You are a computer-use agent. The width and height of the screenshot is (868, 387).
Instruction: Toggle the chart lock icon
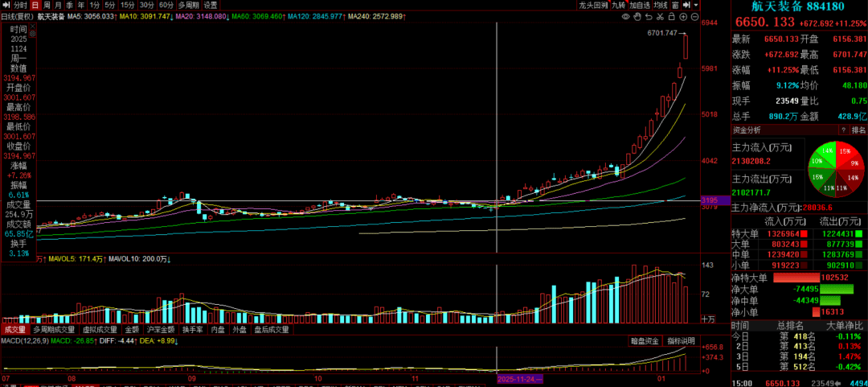[x=671, y=16]
